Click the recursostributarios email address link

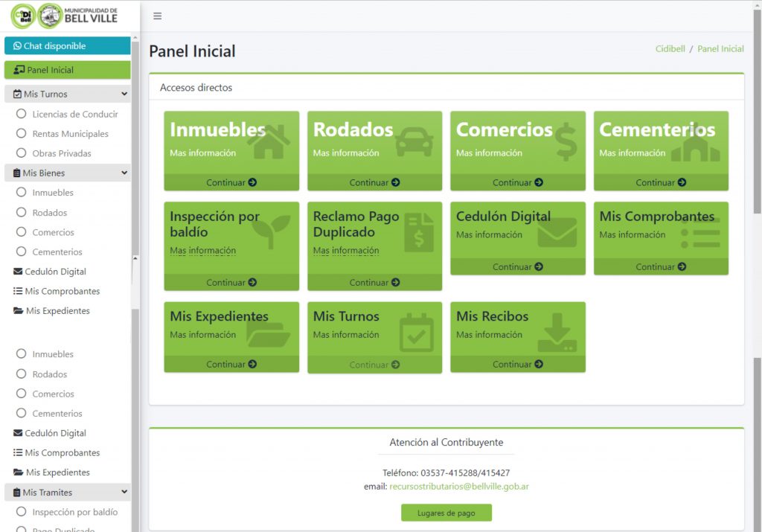click(x=459, y=484)
